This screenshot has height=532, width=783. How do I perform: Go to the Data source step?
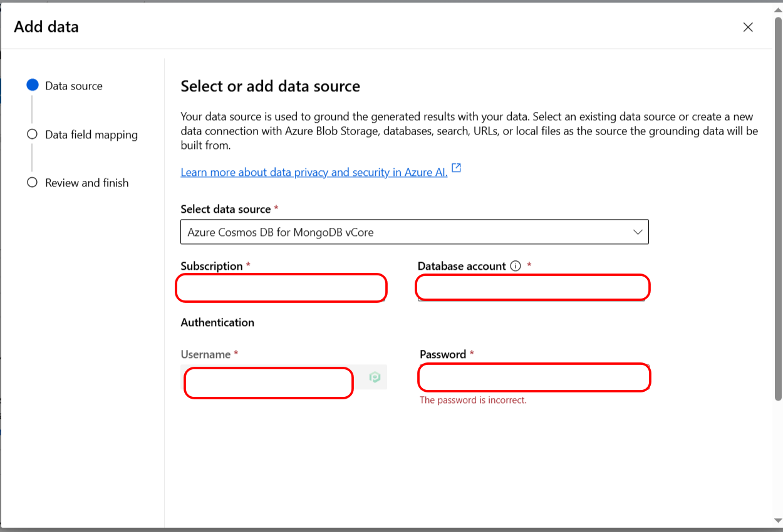(x=65, y=86)
